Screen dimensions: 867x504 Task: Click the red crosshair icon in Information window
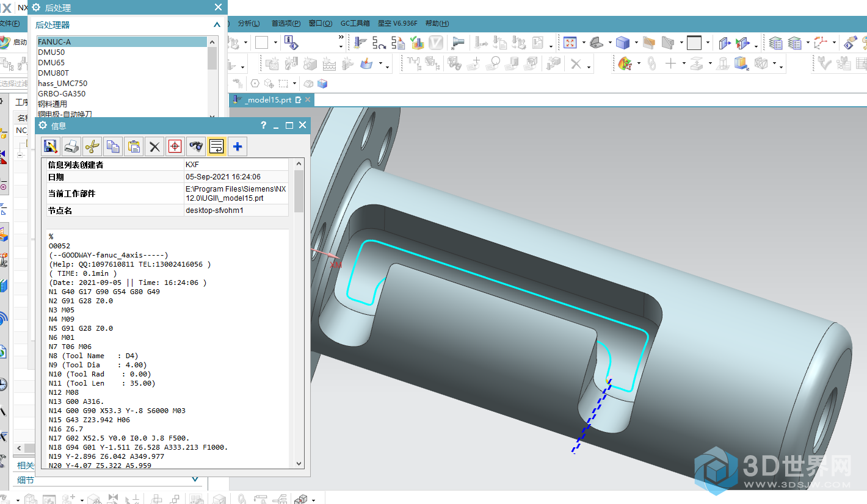[175, 146]
